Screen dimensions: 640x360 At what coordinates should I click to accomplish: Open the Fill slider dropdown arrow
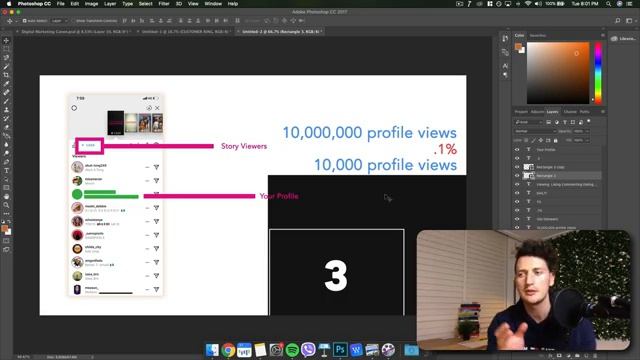click(x=587, y=140)
